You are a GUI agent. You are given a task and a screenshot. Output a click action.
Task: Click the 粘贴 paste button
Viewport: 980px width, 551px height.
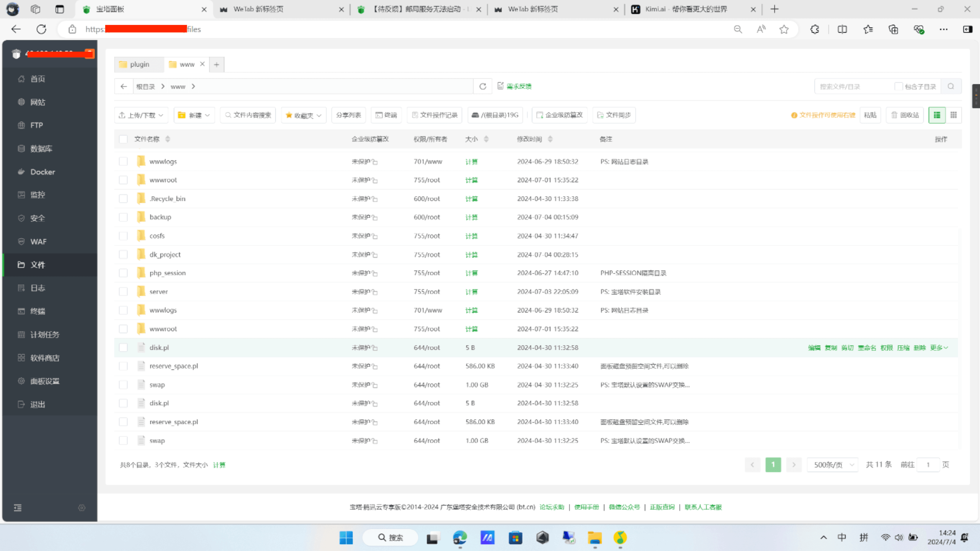[x=870, y=115]
